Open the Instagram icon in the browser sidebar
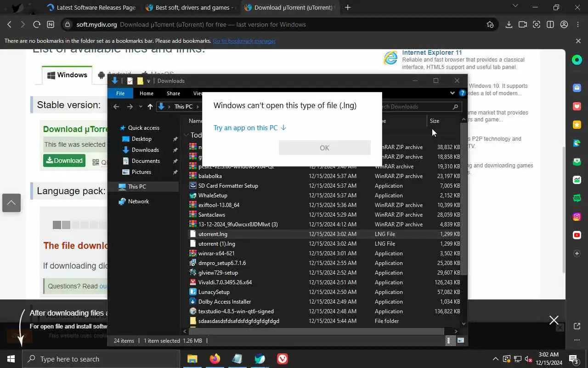This screenshot has width=588, height=368. 577,217
